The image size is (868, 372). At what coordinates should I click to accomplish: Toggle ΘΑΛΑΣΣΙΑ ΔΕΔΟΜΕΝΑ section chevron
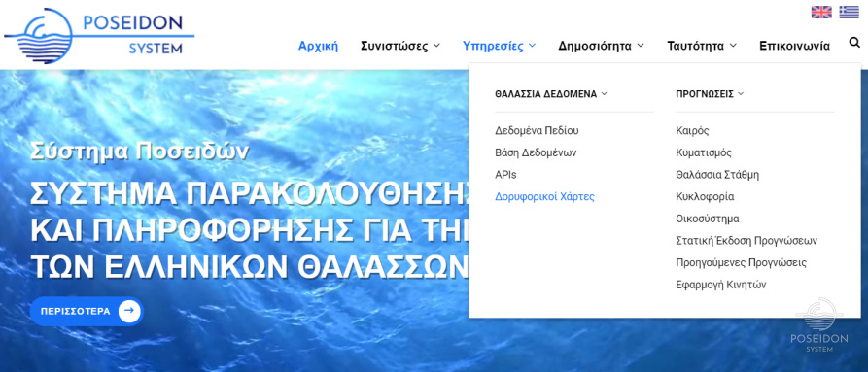click(604, 94)
